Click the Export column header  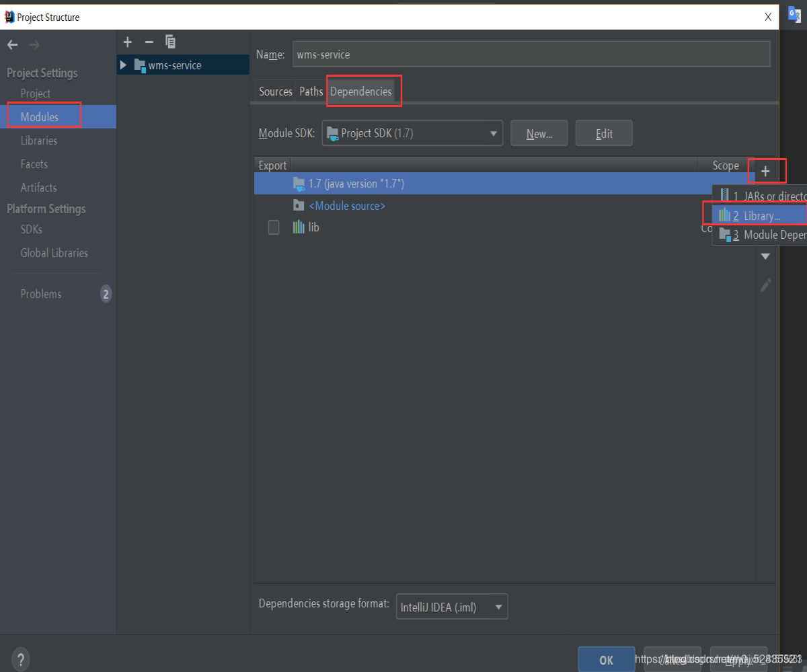pyautogui.click(x=272, y=165)
